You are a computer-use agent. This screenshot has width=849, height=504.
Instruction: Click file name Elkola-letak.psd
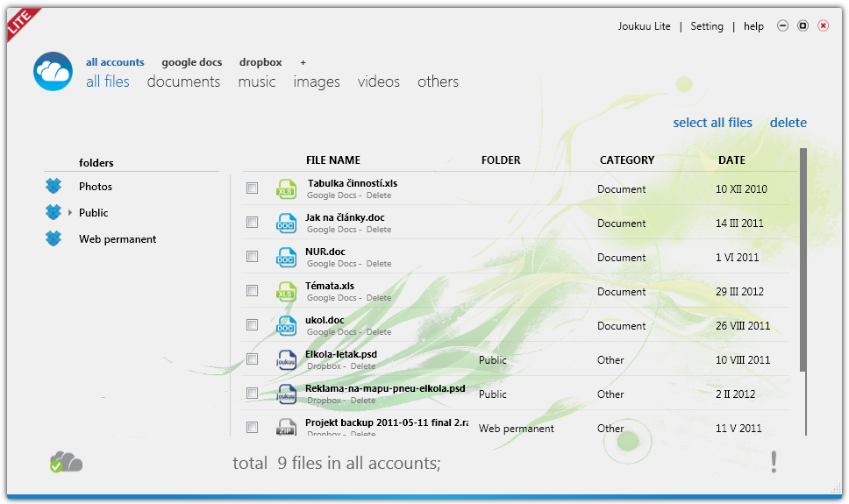click(341, 355)
